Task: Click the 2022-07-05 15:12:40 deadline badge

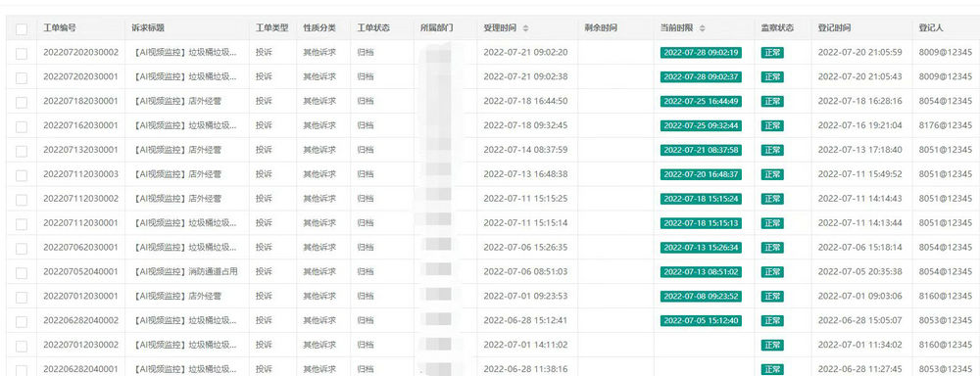Action: coord(701,320)
